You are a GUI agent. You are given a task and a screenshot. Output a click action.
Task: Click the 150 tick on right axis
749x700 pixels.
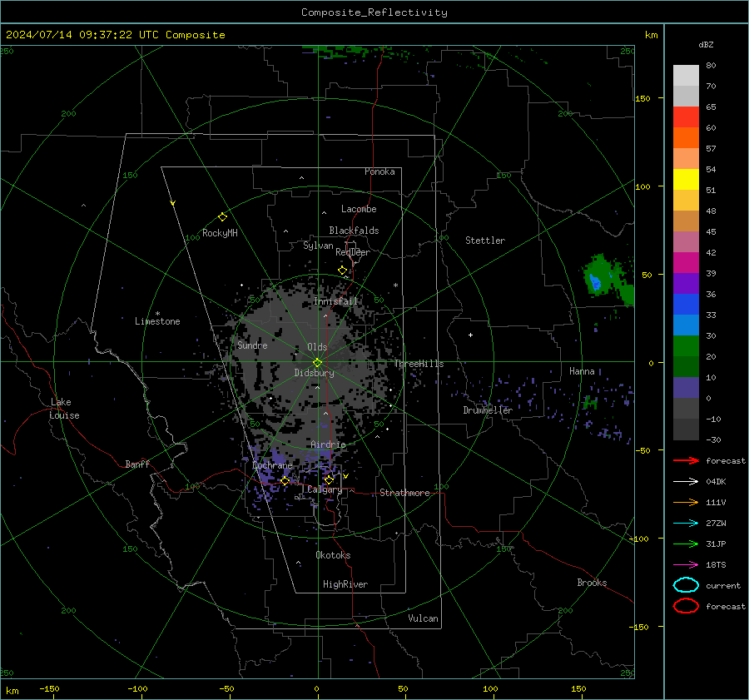coord(642,98)
